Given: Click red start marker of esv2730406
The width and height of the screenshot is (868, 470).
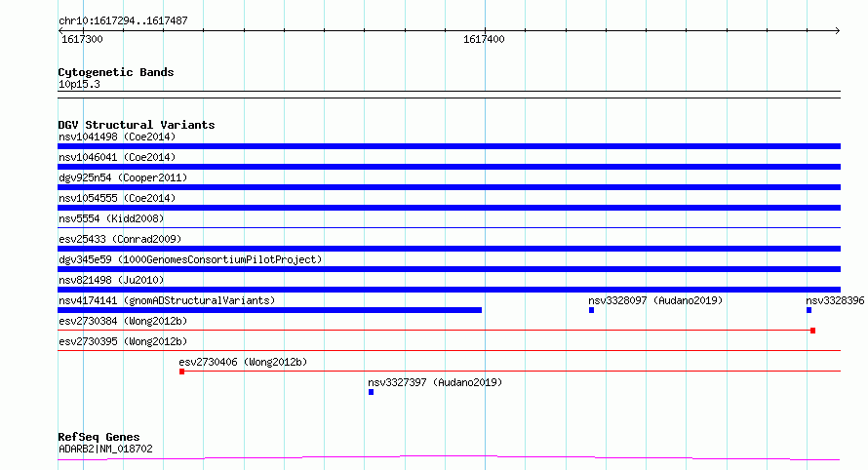Looking at the screenshot, I should point(181,372).
